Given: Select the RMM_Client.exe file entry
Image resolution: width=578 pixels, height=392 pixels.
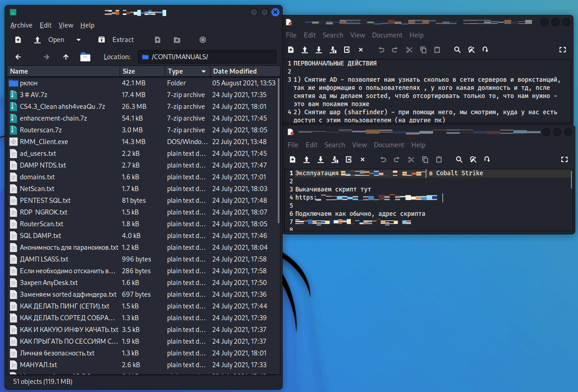Looking at the screenshot, I should click(44, 142).
